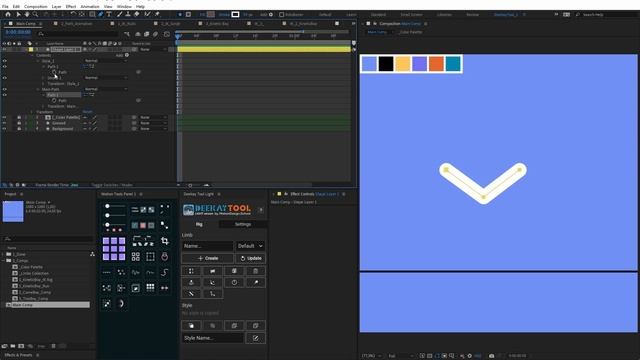Toggle visibility of Color Palette layer
This screenshot has height=360, width=640.
point(4,118)
